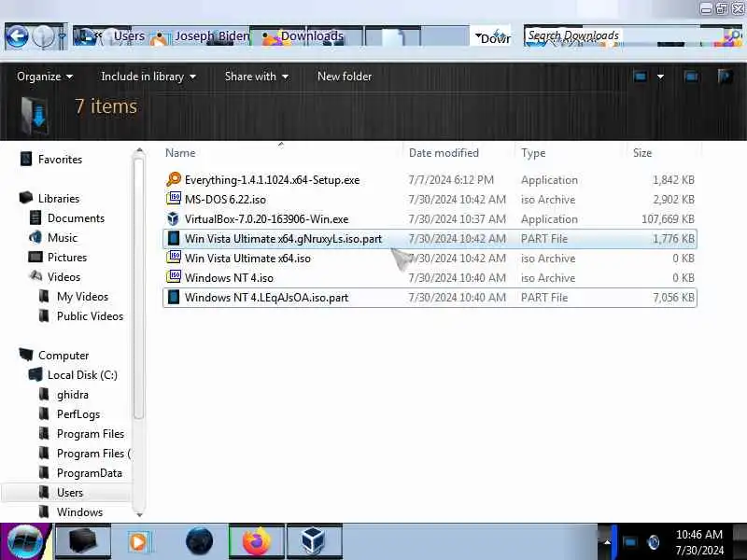Viewport: 747px width, 560px height.
Task: Open the Start menu orb
Action: (25, 541)
